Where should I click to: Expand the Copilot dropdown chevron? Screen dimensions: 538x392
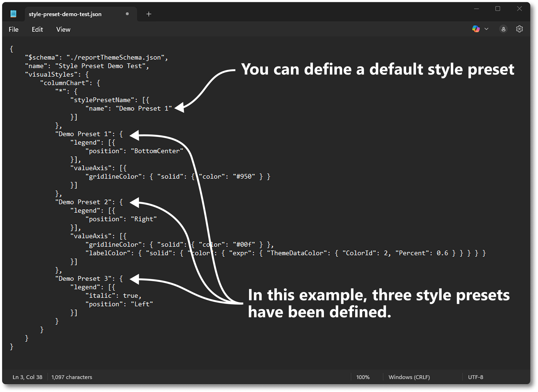point(486,29)
